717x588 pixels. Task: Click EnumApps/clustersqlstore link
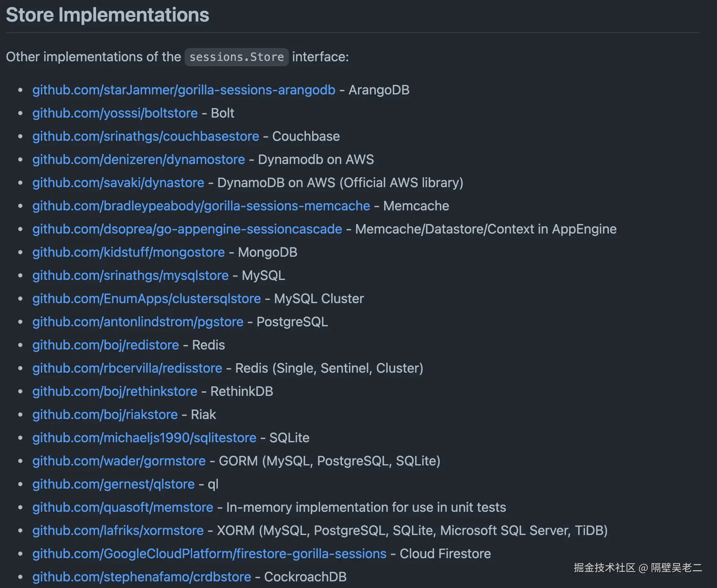[147, 299]
